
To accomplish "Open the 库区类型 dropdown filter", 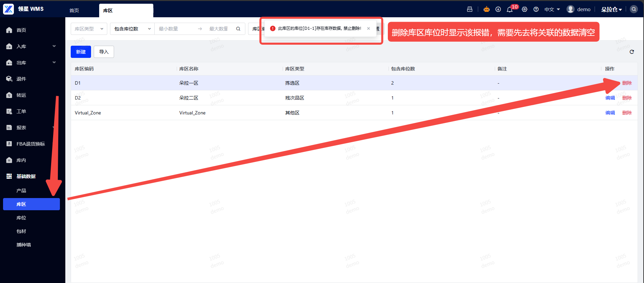I will [x=89, y=29].
